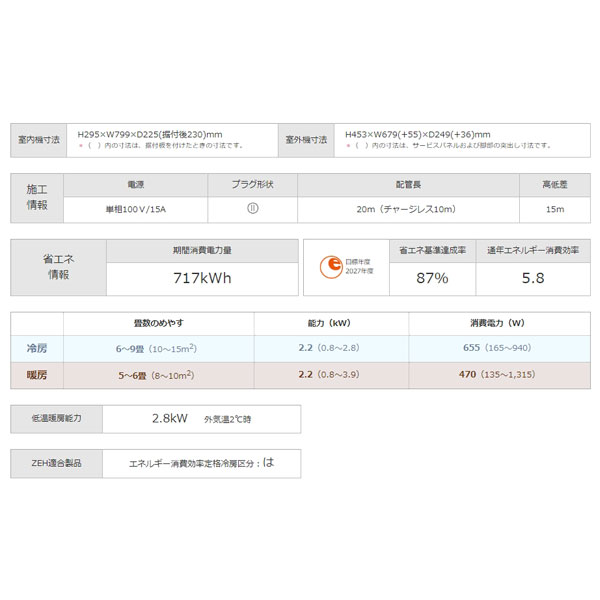
Task: Click the 暖房 row label
Action: click(36, 375)
